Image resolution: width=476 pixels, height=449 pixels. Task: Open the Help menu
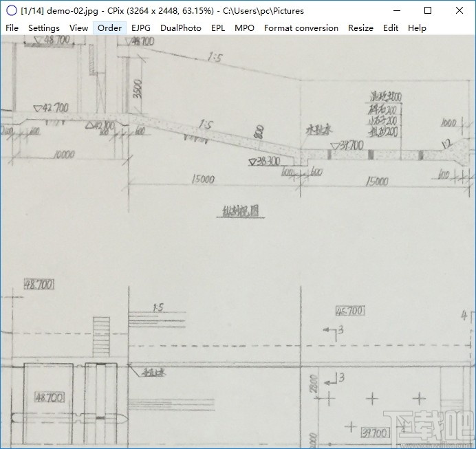[417, 28]
